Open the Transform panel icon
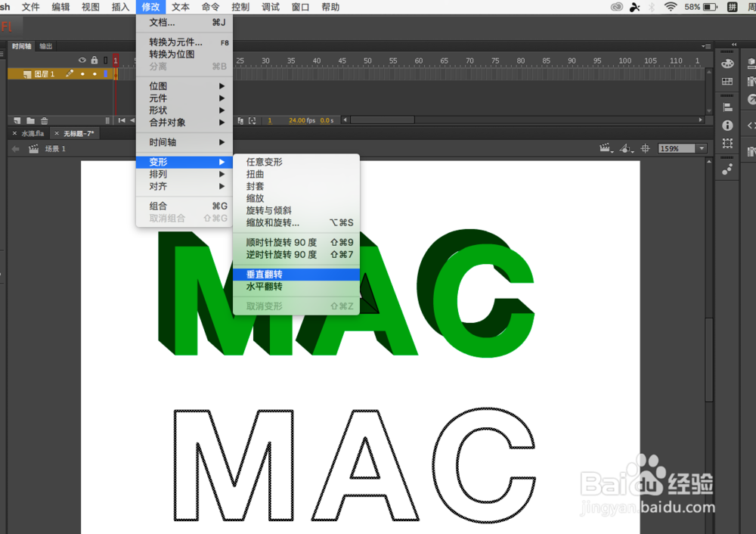The height and width of the screenshot is (534, 756). click(x=727, y=143)
